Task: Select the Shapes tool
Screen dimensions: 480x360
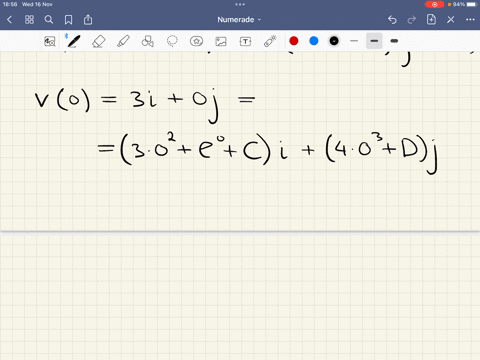Action: click(x=148, y=41)
